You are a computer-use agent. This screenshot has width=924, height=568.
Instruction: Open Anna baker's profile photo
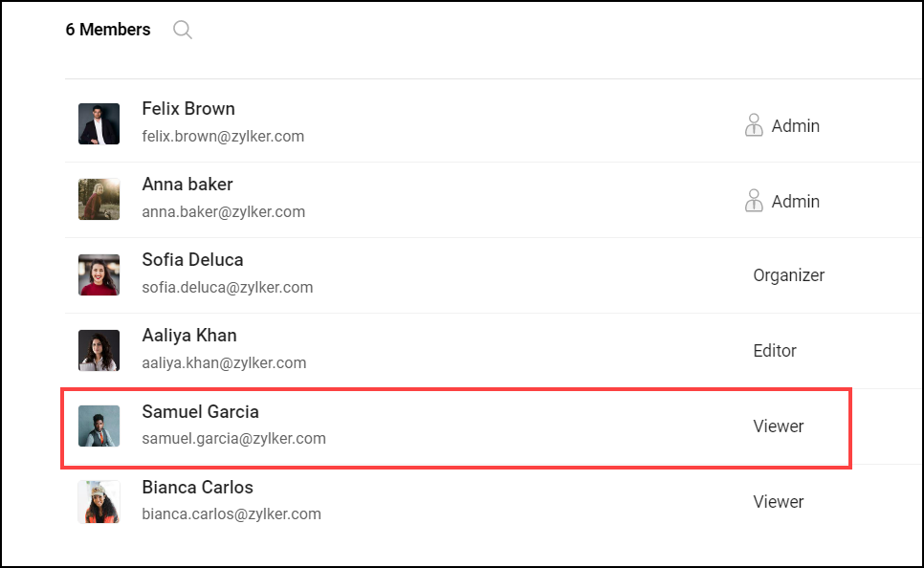pyautogui.click(x=99, y=199)
